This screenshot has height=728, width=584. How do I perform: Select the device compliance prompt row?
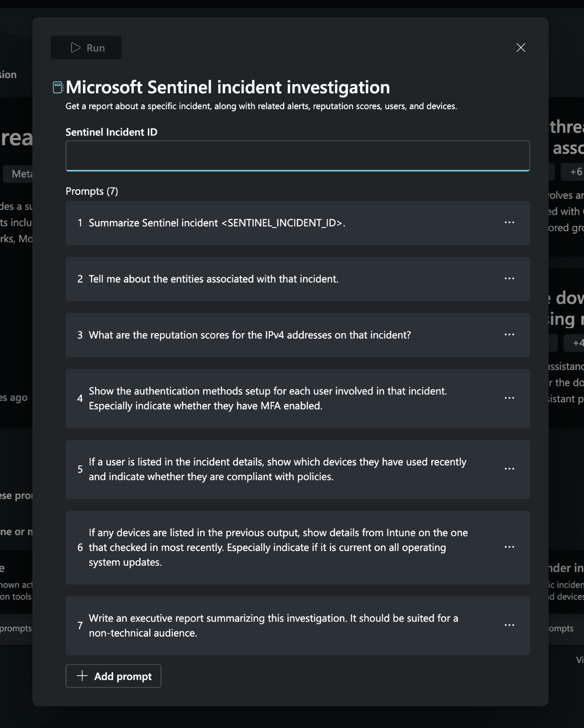point(277,469)
